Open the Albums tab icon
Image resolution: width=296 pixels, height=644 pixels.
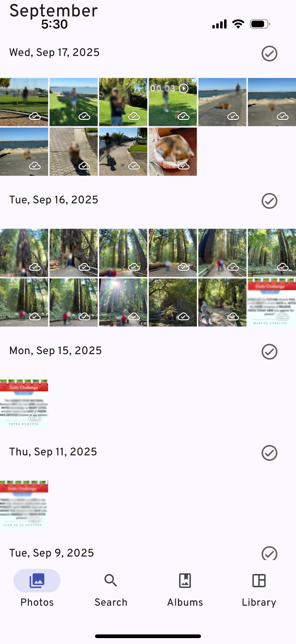(x=185, y=580)
